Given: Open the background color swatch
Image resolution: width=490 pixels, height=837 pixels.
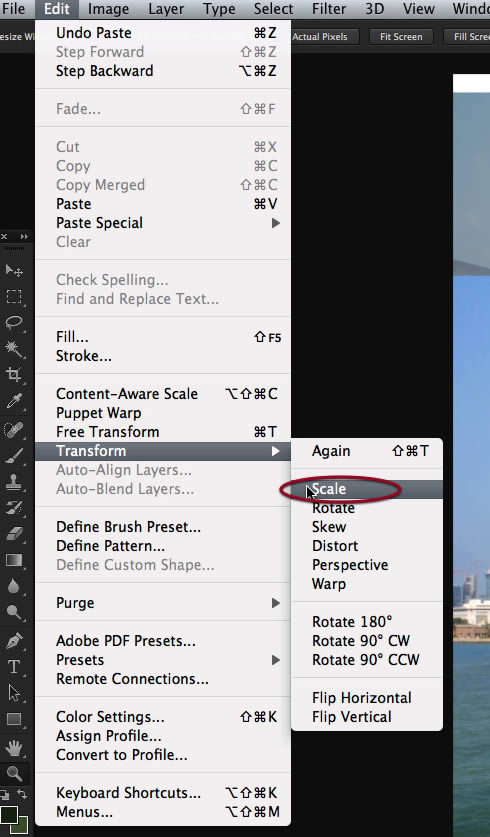Looking at the screenshot, I should pos(22,827).
